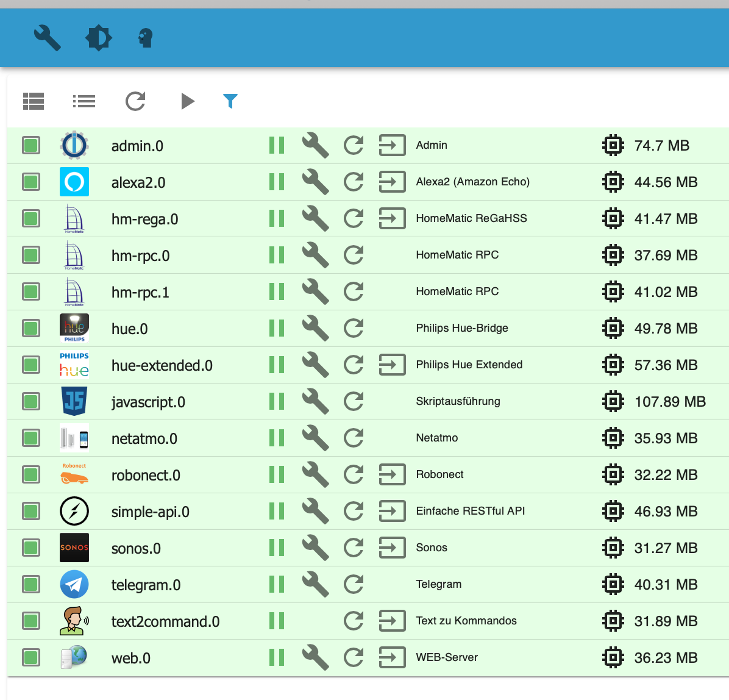Screen dimensions: 729x700
Task: Pause the sonos.0 instance
Action: (x=277, y=548)
